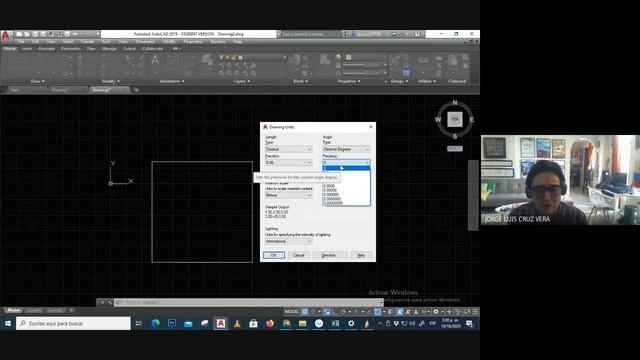Open the Insertion scale units dropdown showing Meters
Image resolution: width=640 pixels, height=360 pixels.
[x=289, y=196]
